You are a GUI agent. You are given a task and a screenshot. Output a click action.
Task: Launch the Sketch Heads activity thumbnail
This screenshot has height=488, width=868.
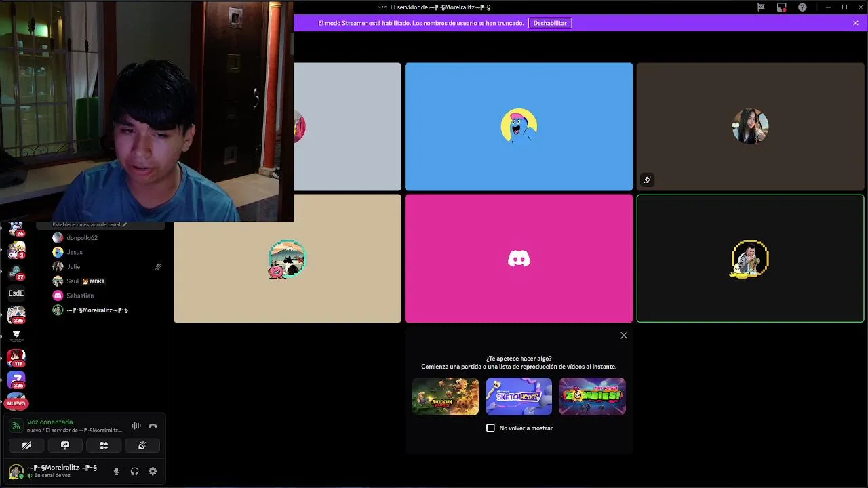[519, 396]
